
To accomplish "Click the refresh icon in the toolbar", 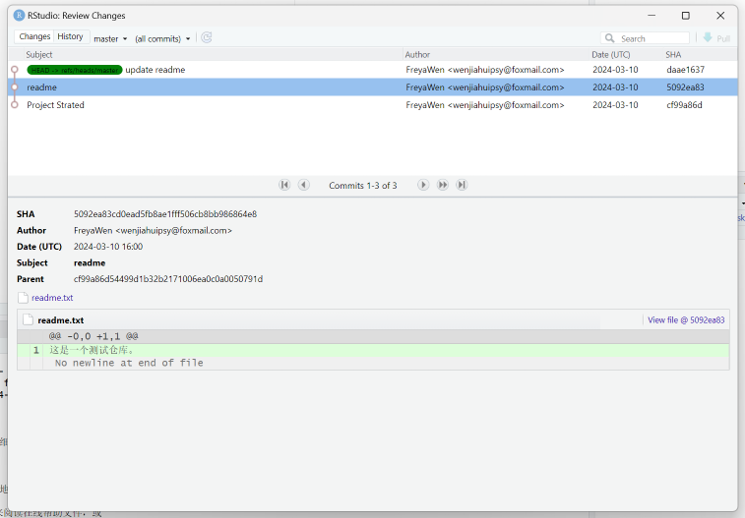I will point(207,38).
